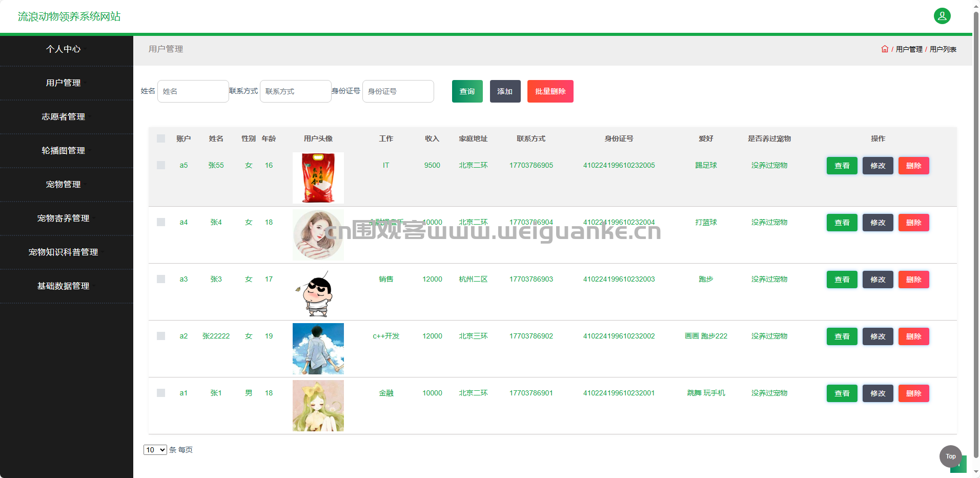
Task: Delete user 张22222 row
Action: click(914, 336)
